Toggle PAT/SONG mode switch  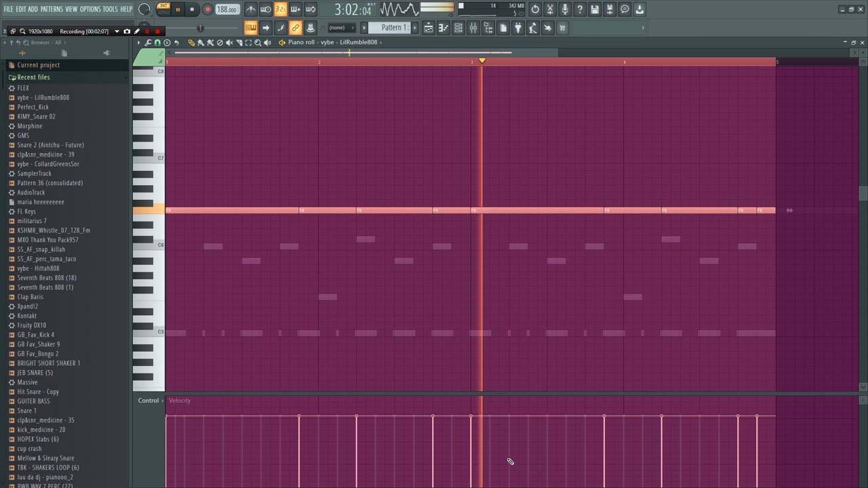coord(163,9)
